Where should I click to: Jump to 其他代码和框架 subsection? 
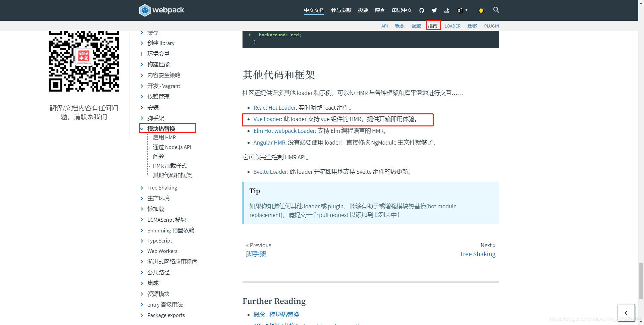click(x=172, y=175)
